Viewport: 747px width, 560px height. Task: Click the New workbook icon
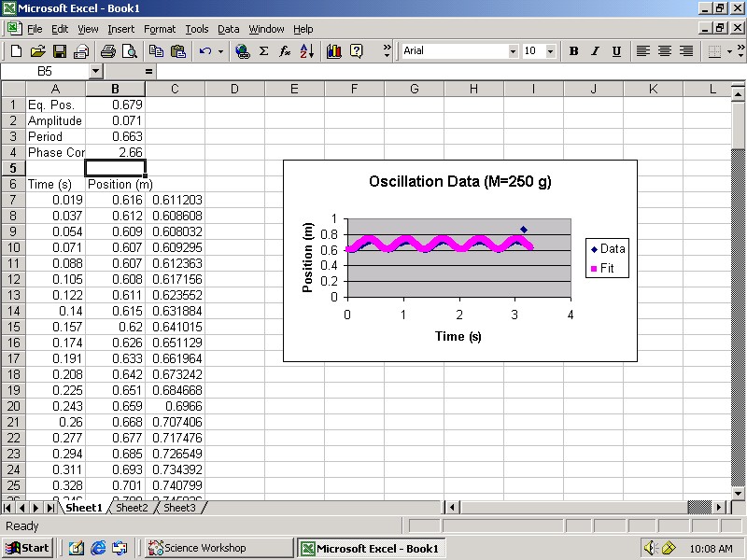coord(16,51)
